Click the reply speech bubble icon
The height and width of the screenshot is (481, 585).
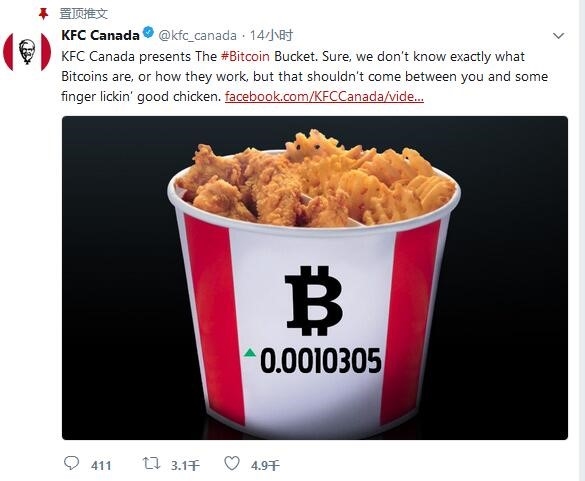tap(71, 463)
